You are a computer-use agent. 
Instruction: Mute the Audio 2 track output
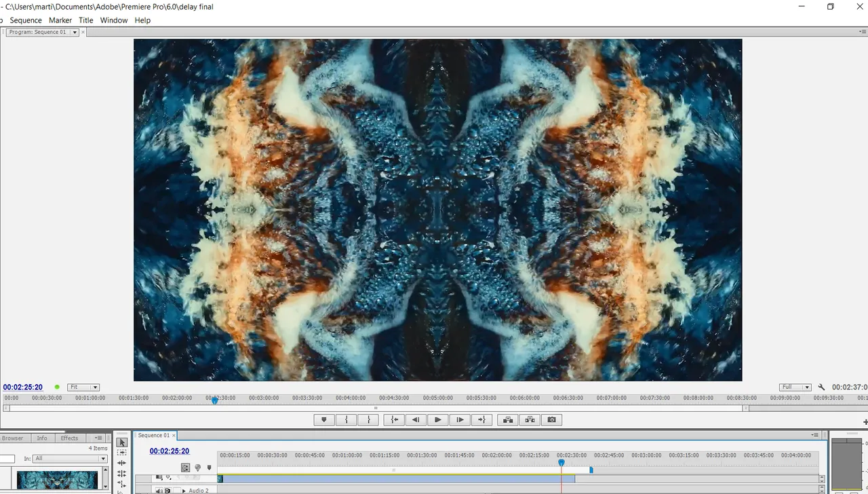point(159,491)
